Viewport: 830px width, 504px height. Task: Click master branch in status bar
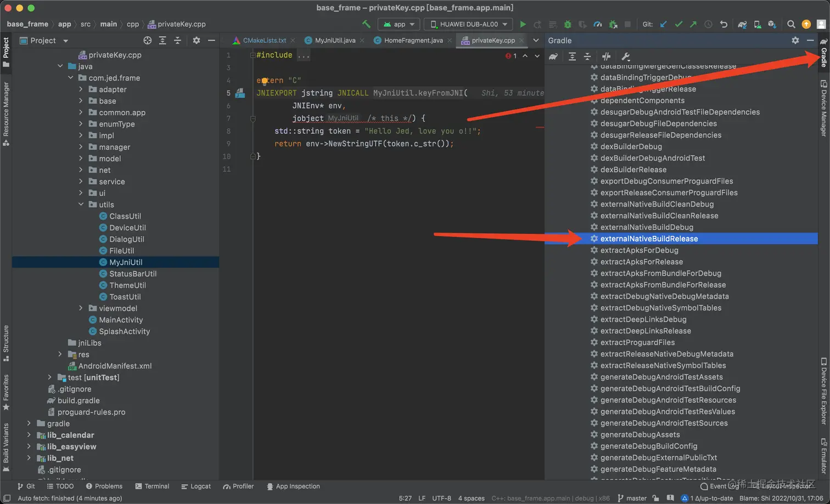[x=632, y=499]
